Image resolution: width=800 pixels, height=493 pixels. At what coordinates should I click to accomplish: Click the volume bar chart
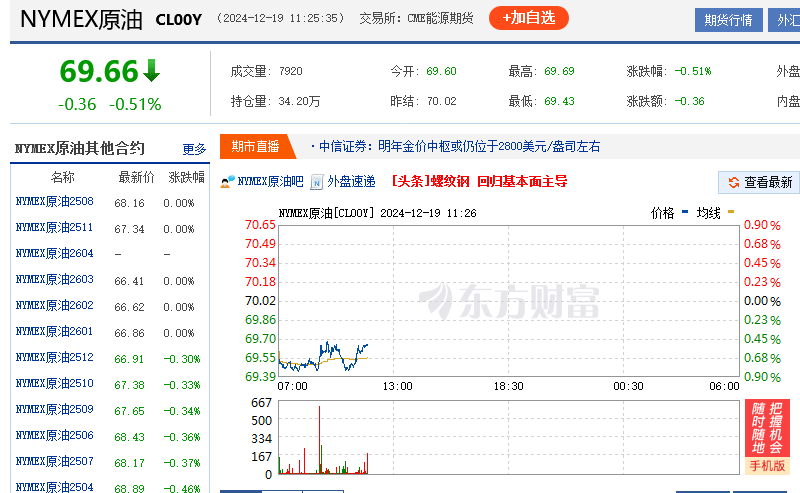coord(509,437)
